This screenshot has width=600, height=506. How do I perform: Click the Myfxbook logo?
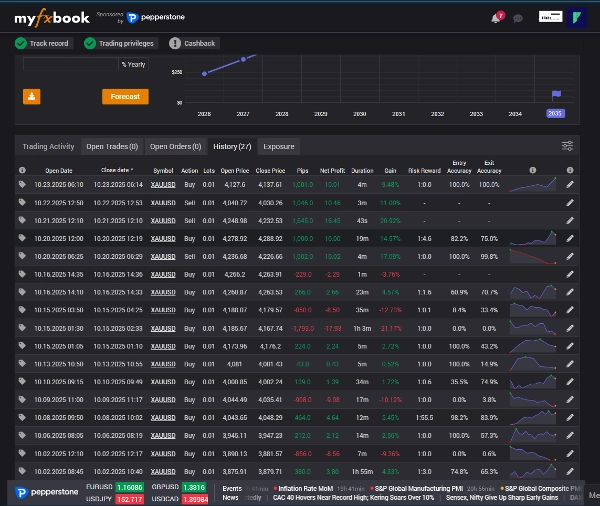(x=51, y=17)
